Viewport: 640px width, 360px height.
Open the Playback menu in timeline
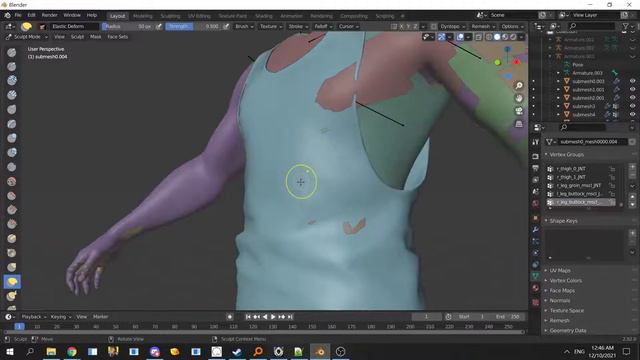click(33, 317)
